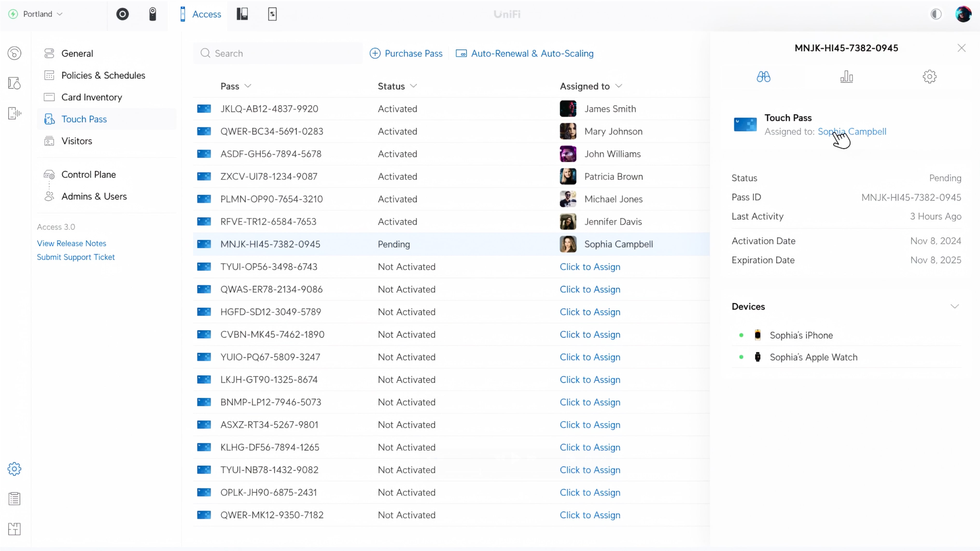Click the user profile avatar top right

click(963, 14)
